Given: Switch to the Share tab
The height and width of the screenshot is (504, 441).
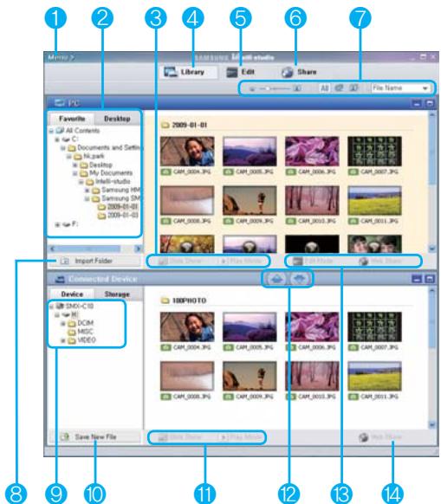Looking at the screenshot, I should 299,72.
